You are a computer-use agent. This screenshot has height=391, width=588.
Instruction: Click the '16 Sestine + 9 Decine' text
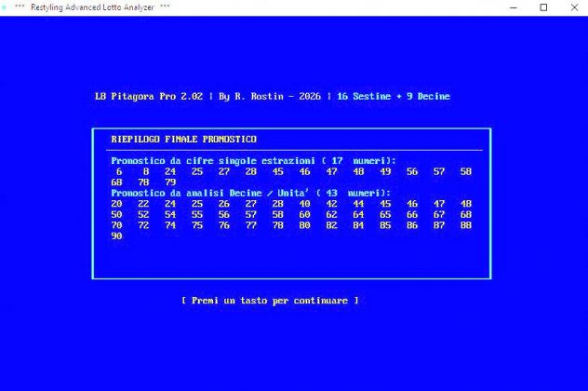(x=394, y=97)
